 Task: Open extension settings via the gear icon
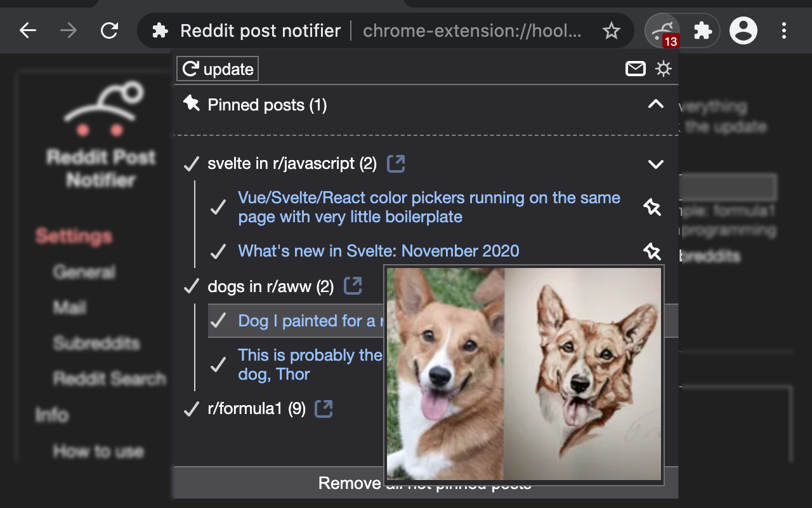[664, 69]
